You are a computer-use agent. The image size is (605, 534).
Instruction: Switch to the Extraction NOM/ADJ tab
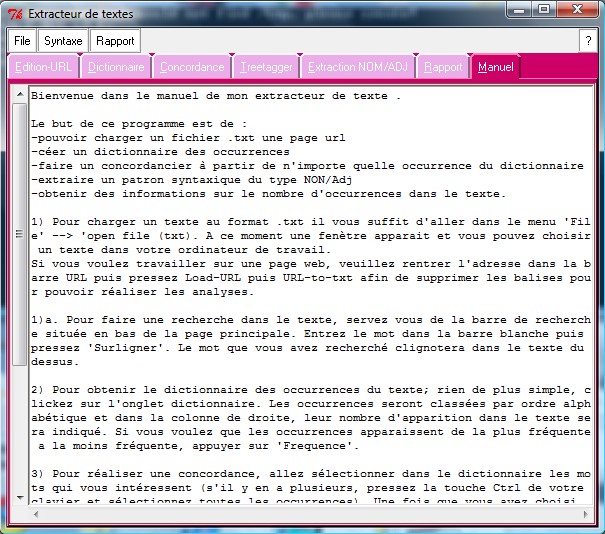coord(358,67)
